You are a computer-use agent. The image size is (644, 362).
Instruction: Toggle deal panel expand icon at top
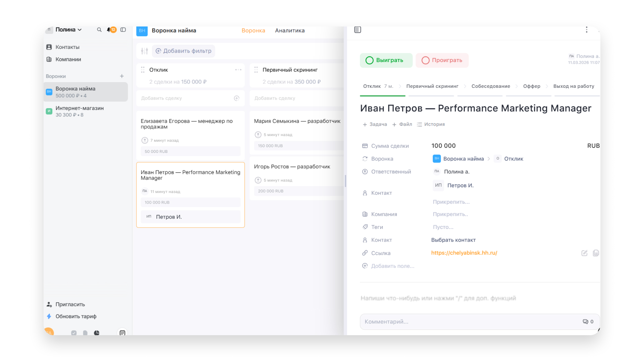click(358, 30)
